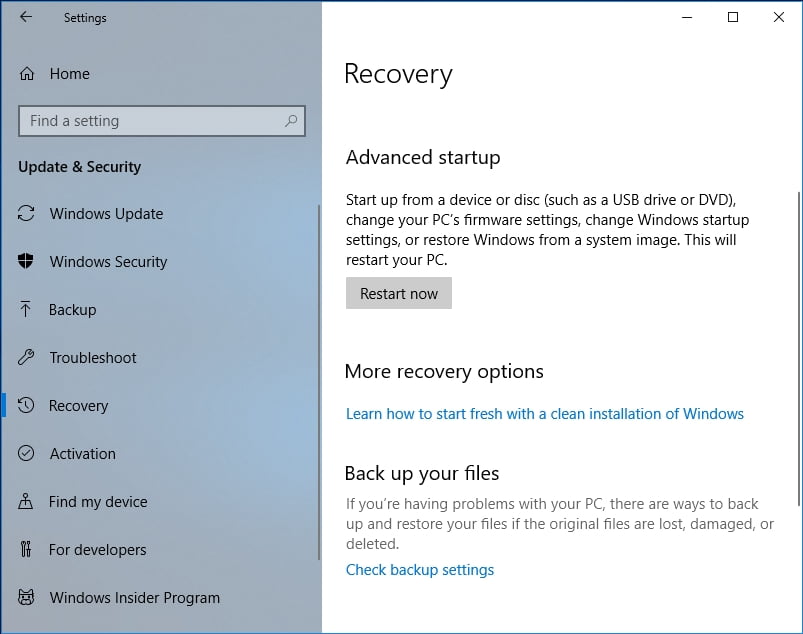Open the Check backup settings link
The image size is (803, 634).
tap(420, 570)
